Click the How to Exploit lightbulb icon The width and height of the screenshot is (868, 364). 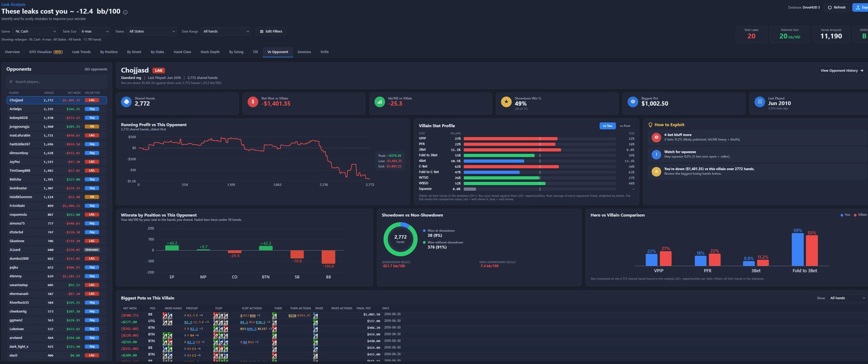tap(651, 125)
